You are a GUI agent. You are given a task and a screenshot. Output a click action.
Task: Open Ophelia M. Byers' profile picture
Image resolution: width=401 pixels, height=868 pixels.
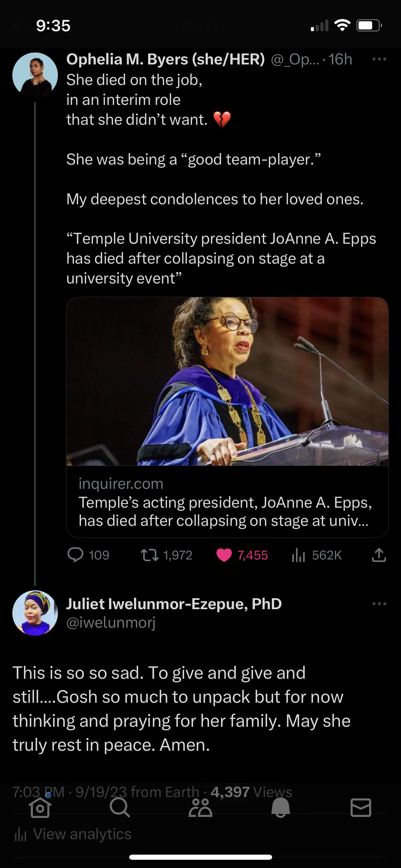(35, 75)
